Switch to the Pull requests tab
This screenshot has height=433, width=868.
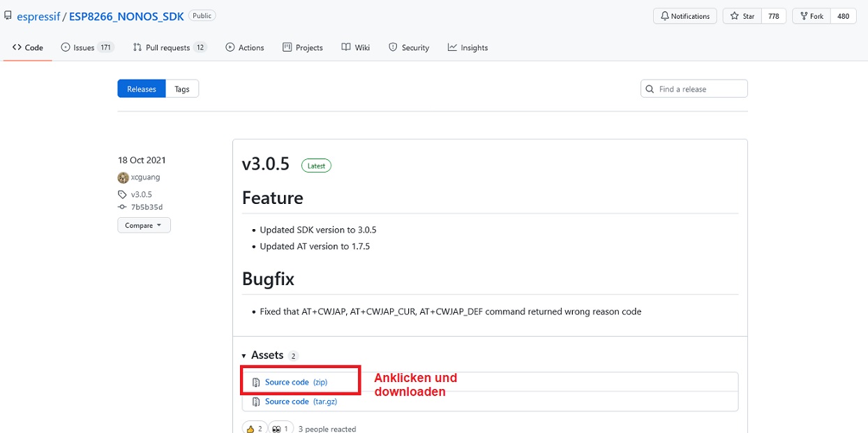click(169, 47)
